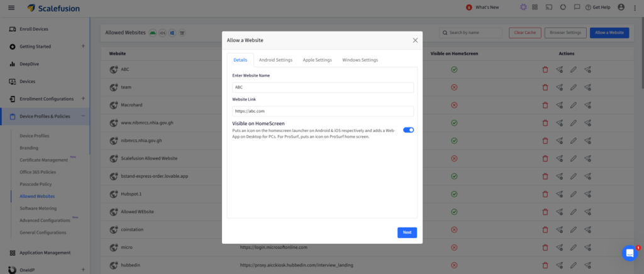
Task: Switch to the Apple Settings tab
Action: [x=317, y=60]
